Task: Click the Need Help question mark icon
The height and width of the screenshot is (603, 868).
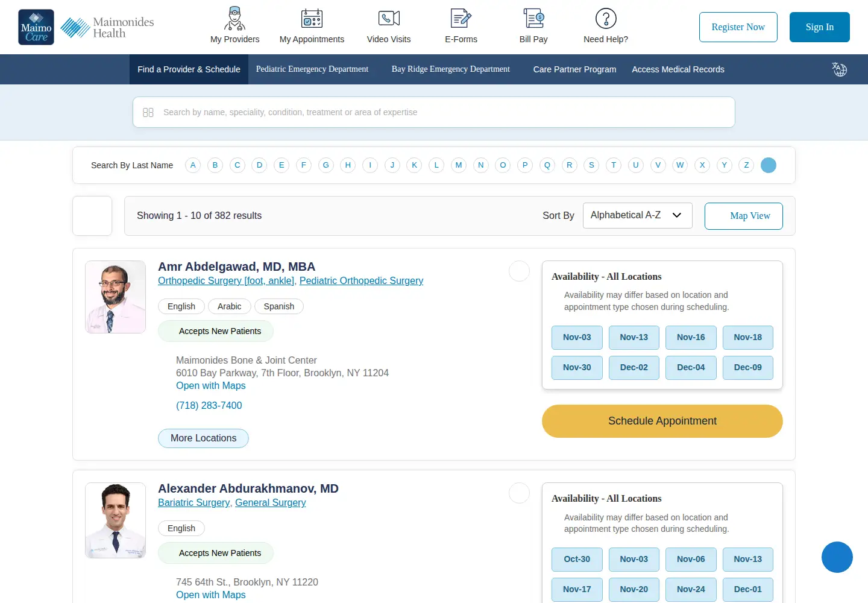Action: coord(606,19)
